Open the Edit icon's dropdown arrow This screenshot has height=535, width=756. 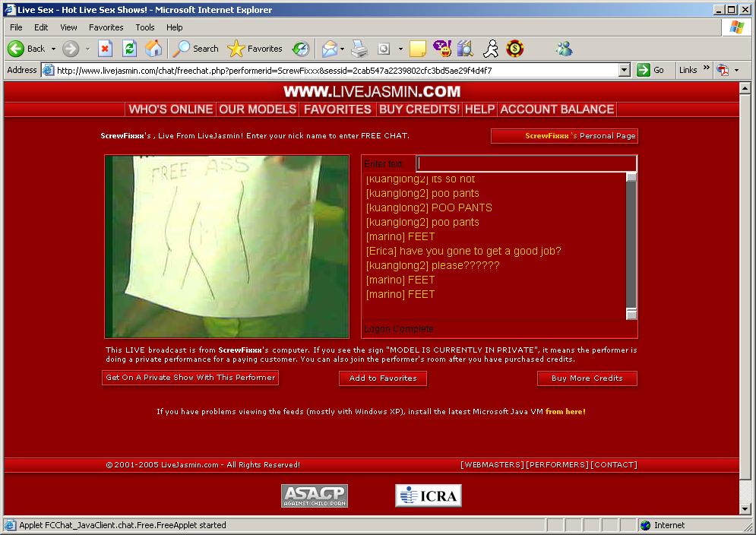point(400,49)
